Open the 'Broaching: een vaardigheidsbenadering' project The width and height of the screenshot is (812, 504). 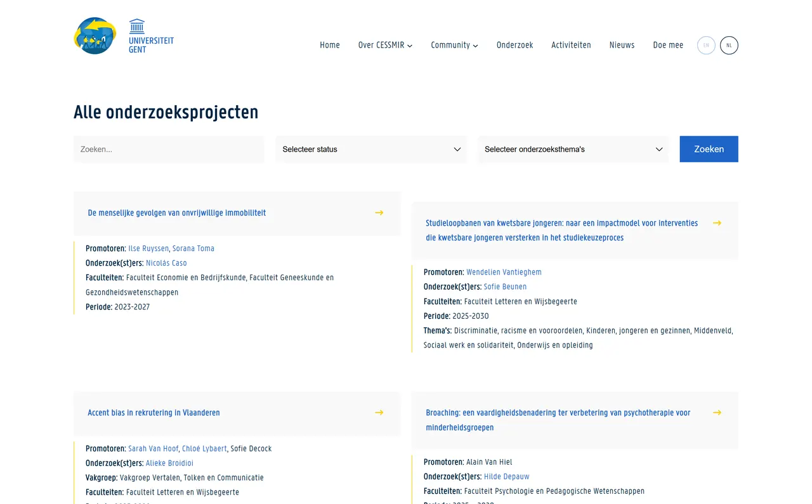pyautogui.click(x=558, y=420)
